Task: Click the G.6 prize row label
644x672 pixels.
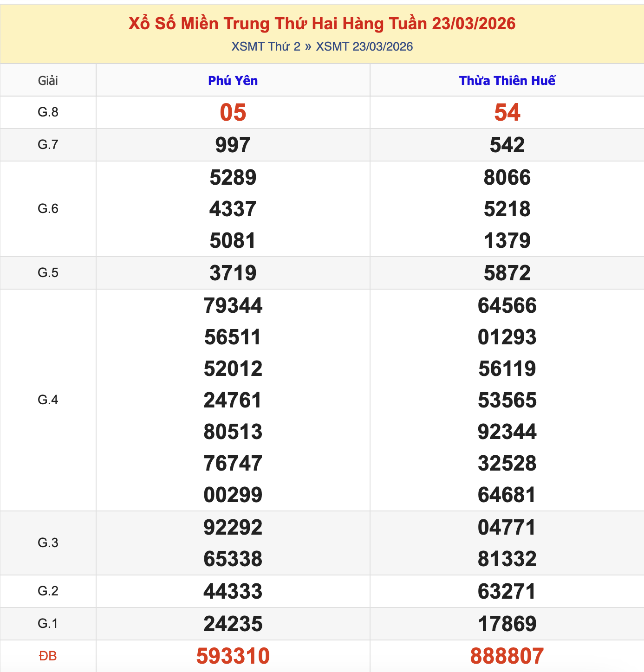Action: 48,208
